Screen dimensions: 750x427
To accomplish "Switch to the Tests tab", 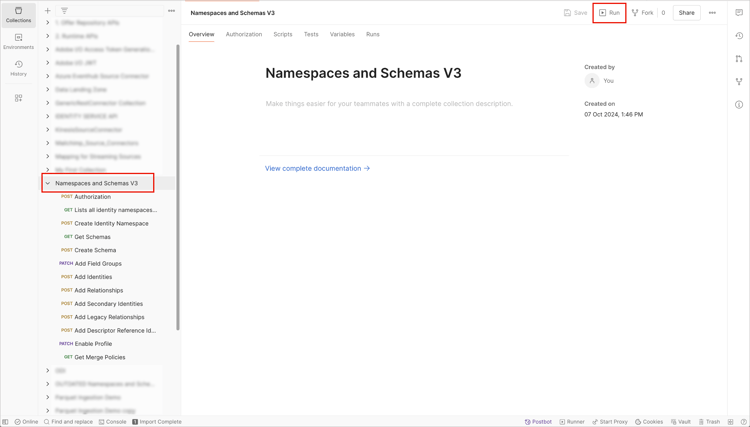I will [311, 34].
